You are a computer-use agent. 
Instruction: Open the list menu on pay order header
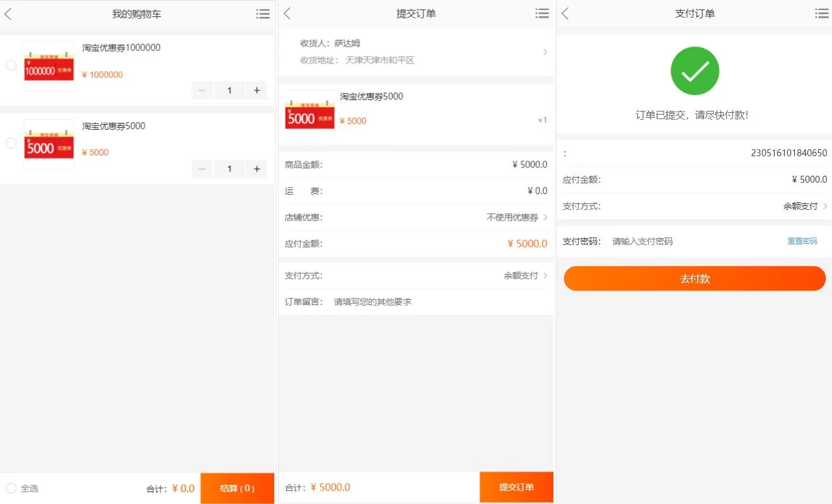[821, 14]
